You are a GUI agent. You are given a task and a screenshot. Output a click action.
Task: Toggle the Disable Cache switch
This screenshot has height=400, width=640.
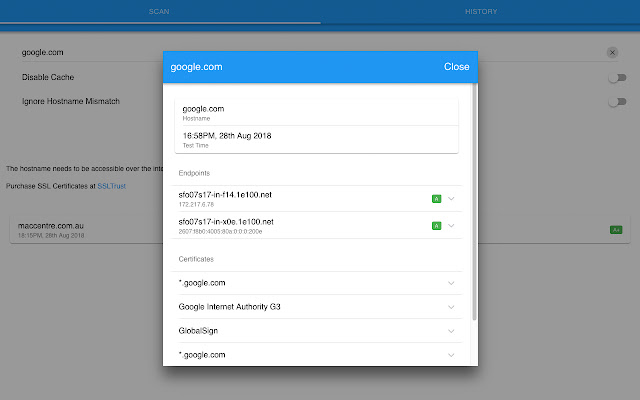(617, 78)
